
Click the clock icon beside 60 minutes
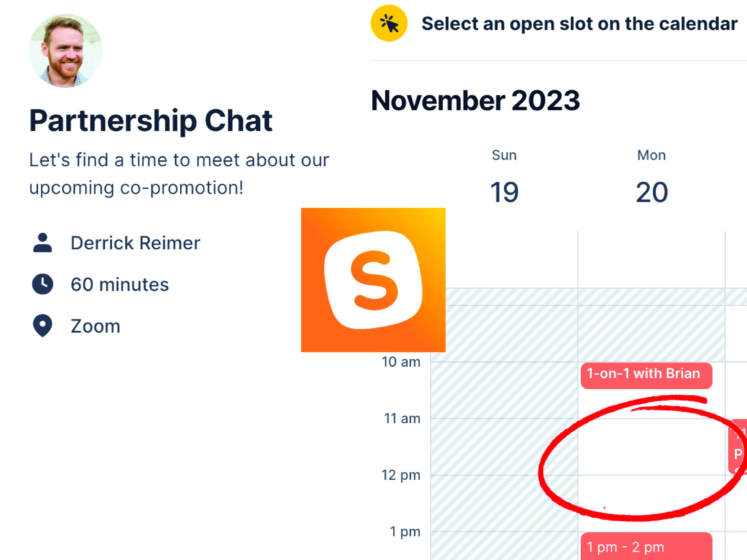43,284
